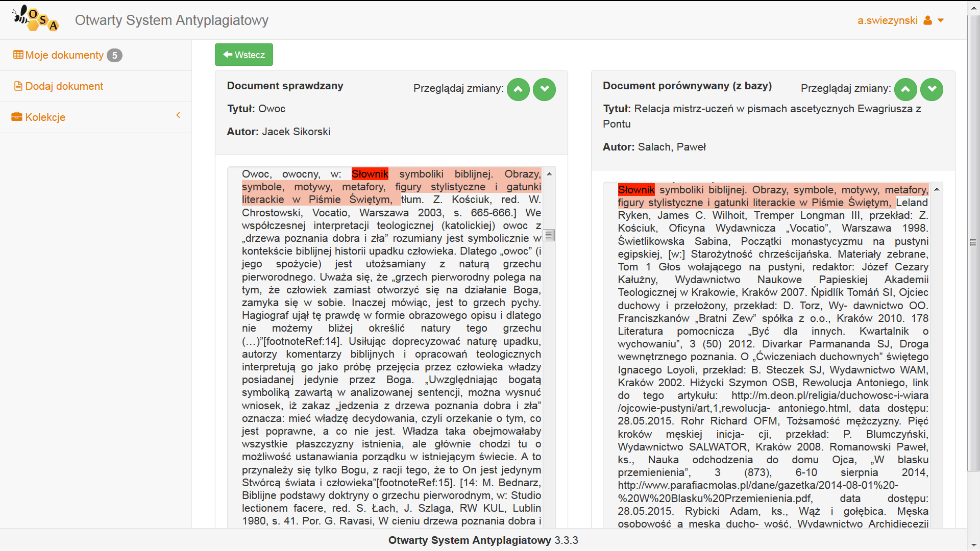Open the Otwarty System Antyplagiatowy home title
This screenshot has width=980, height=551.
pos(171,20)
